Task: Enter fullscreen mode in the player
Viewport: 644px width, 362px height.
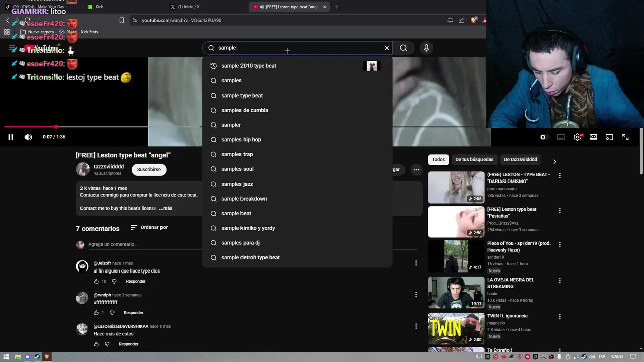Action: pos(625,137)
